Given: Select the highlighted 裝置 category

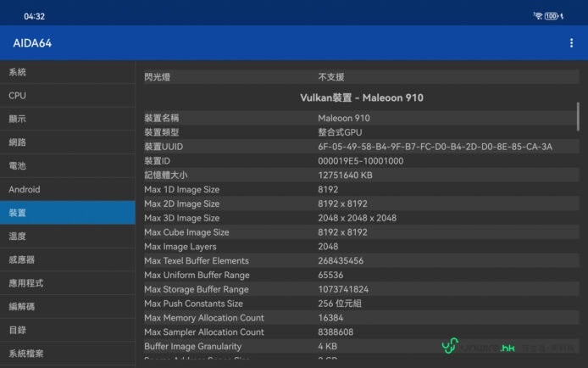Looking at the screenshot, I should [68, 213].
